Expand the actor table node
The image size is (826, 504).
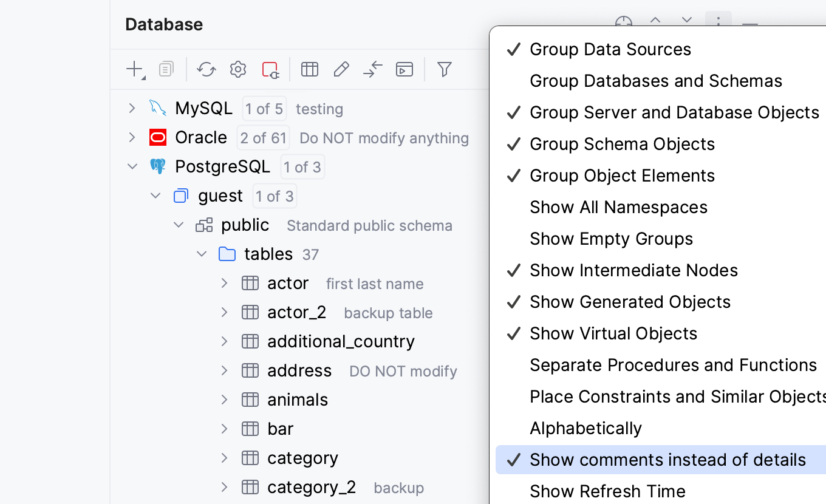tap(224, 283)
